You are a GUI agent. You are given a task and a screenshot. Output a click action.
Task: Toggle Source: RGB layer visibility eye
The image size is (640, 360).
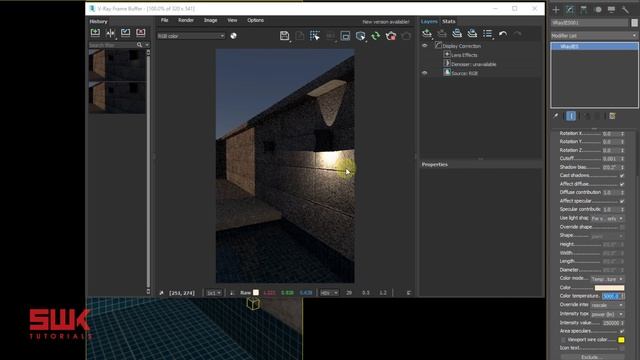pyautogui.click(x=424, y=73)
